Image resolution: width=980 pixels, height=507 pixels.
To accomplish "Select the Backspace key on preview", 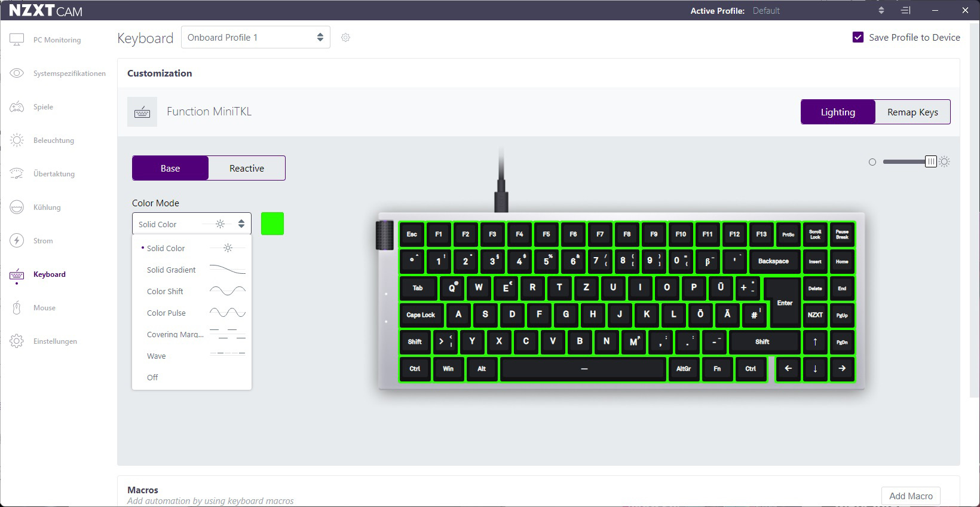I will 773,261.
